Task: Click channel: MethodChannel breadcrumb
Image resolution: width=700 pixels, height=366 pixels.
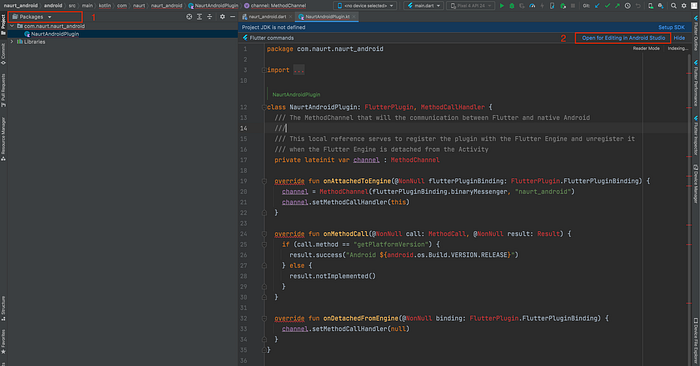Action: pyautogui.click(x=275, y=5)
